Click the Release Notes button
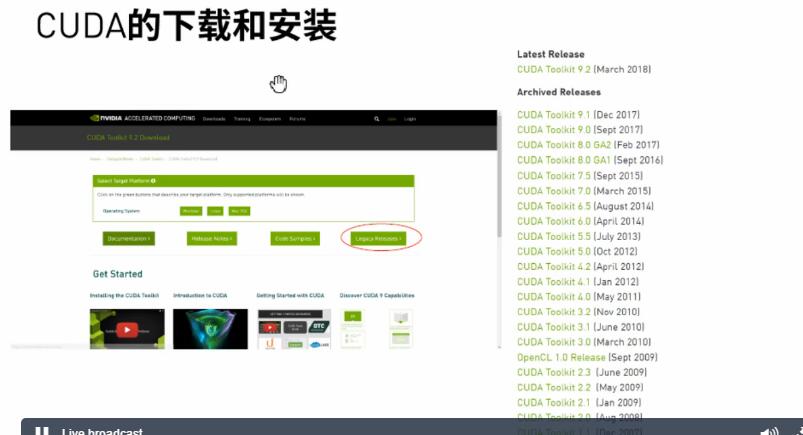Viewport: 803px width, 435px height. [x=212, y=238]
